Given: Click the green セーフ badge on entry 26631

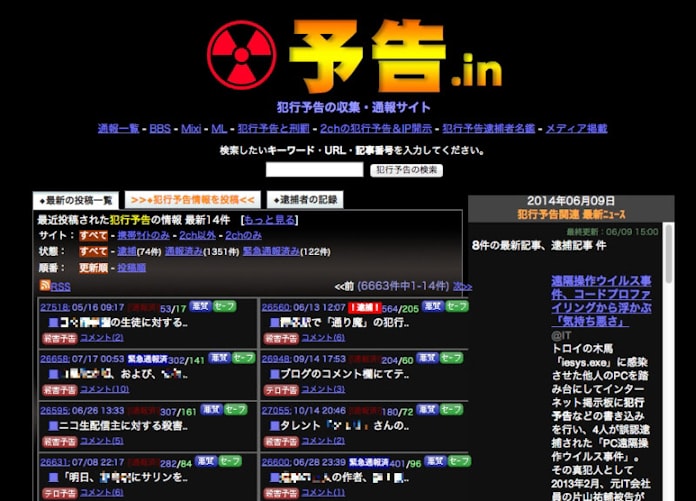Looking at the screenshot, I should pos(230,461).
